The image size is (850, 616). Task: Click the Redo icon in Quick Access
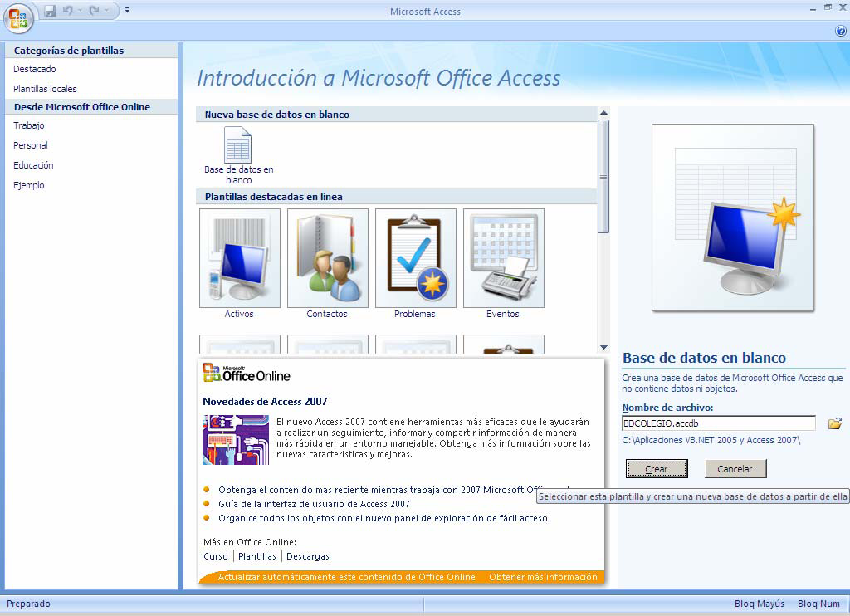(95, 10)
